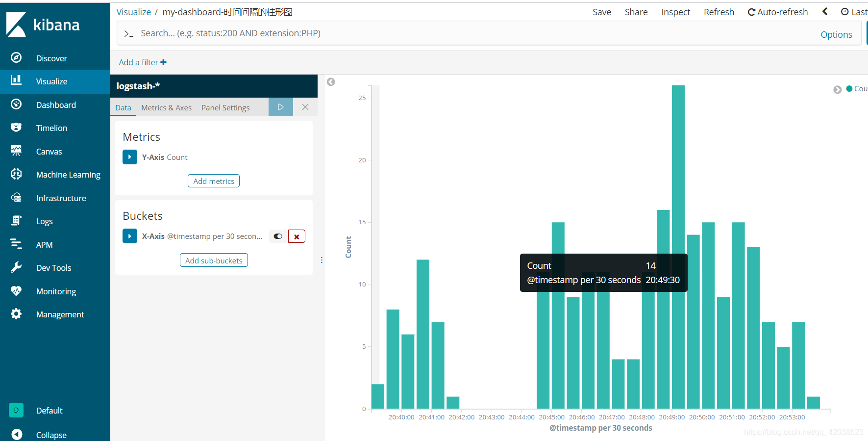
Task: Click the Management gear icon
Action: 16,314
